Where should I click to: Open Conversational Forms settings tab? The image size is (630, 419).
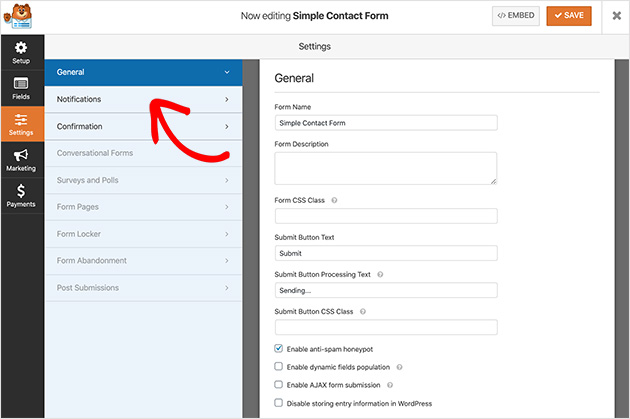tap(143, 153)
